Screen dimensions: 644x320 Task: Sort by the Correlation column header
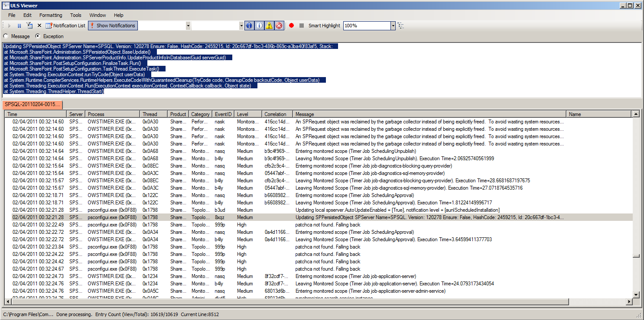275,114
